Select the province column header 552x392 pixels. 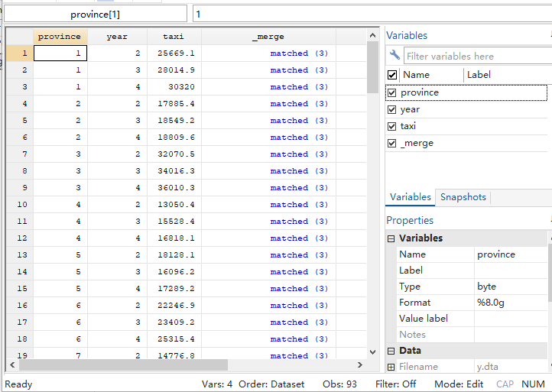coord(60,37)
